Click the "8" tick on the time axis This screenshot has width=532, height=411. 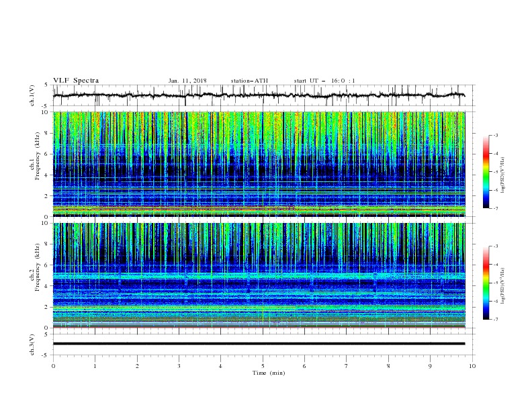pyautogui.click(x=388, y=366)
